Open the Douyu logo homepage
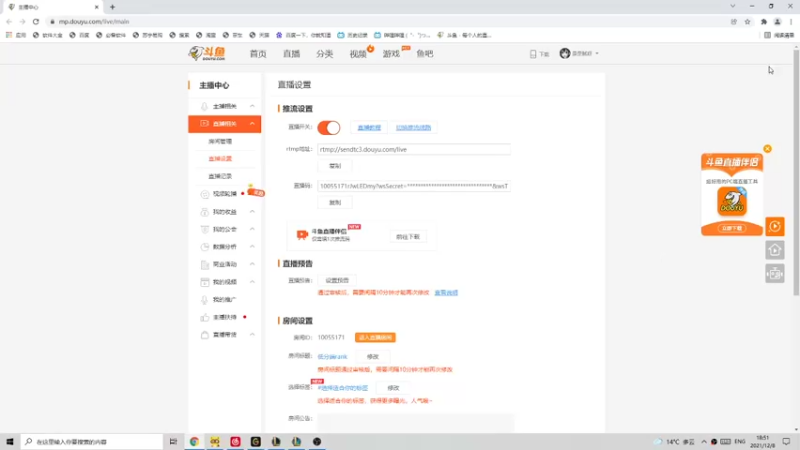 tap(207, 53)
